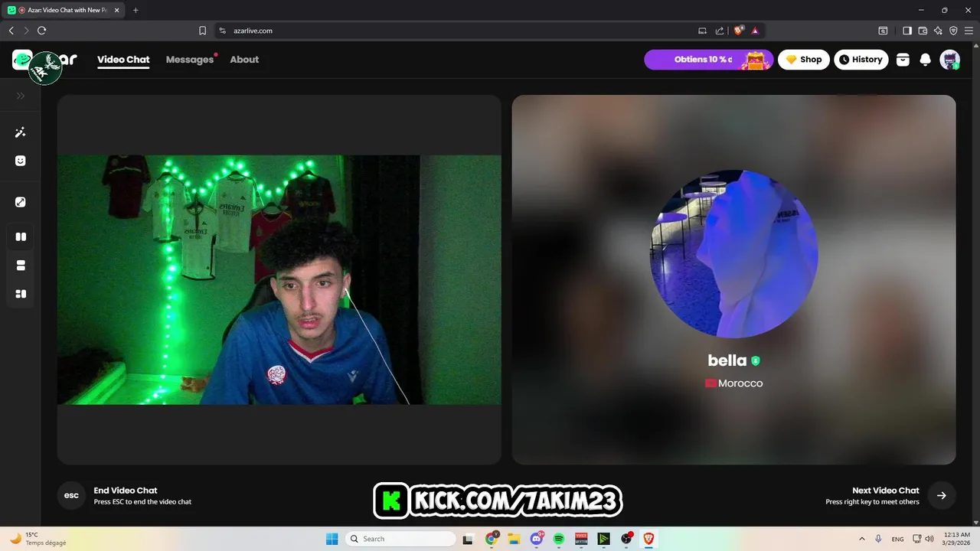
Task: Click the Next Video Chat label
Action: [x=886, y=491]
